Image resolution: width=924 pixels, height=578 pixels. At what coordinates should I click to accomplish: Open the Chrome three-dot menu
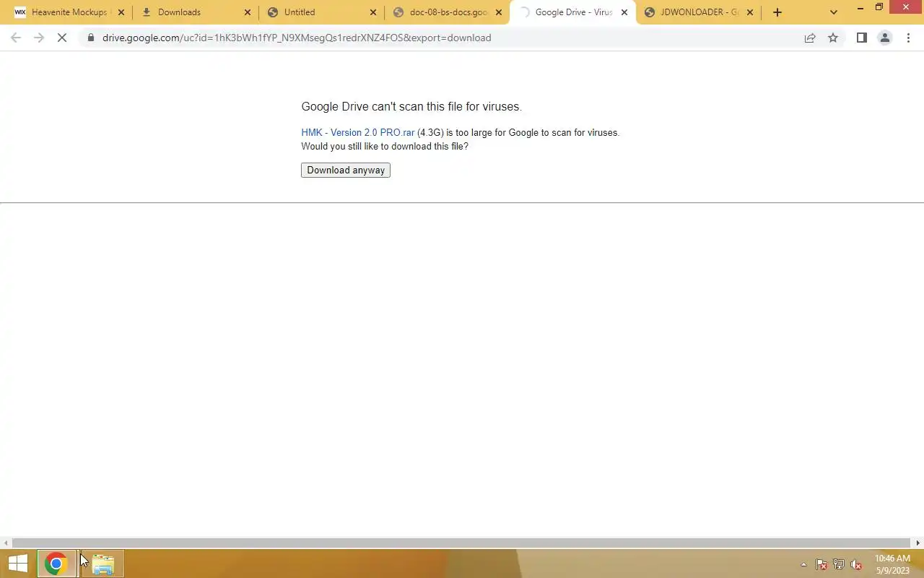pos(908,38)
